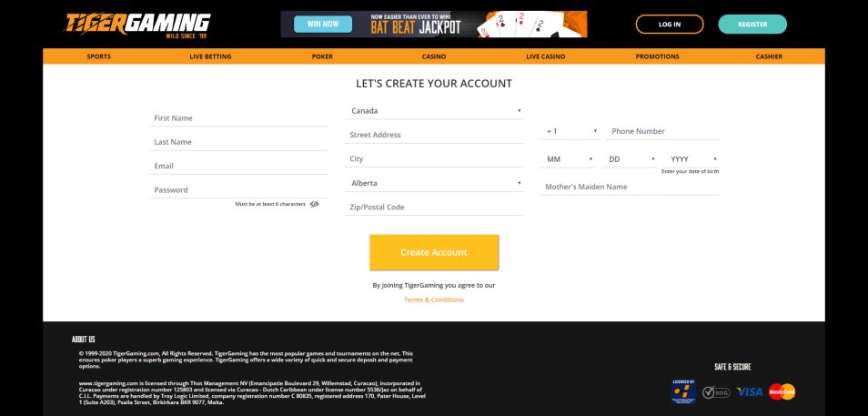Image resolution: width=868 pixels, height=416 pixels.
Task: Focus the Mother's Maiden Name field
Action: coord(630,187)
